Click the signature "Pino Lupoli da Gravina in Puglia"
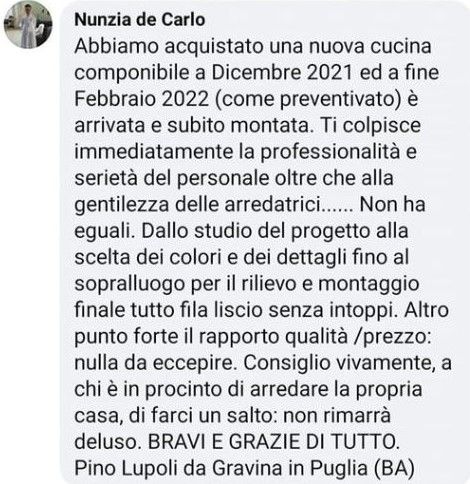Screen dimensions: 470x484 [x=221, y=468]
